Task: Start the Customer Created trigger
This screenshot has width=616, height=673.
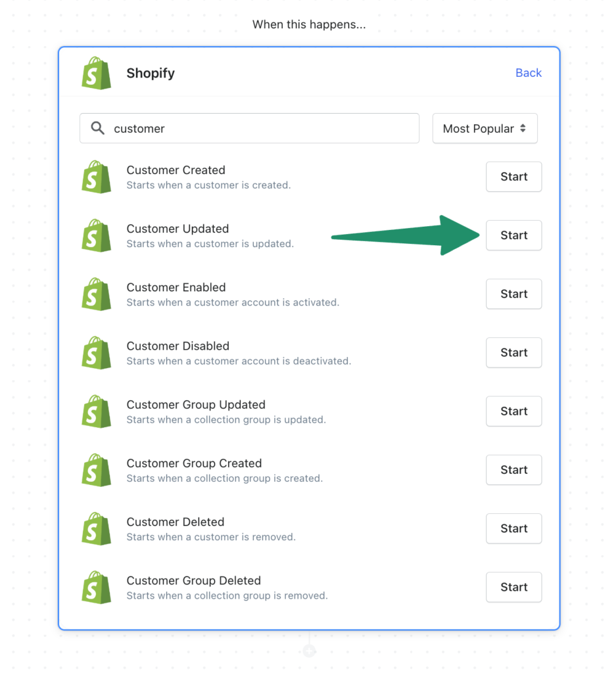Action: coord(513,177)
